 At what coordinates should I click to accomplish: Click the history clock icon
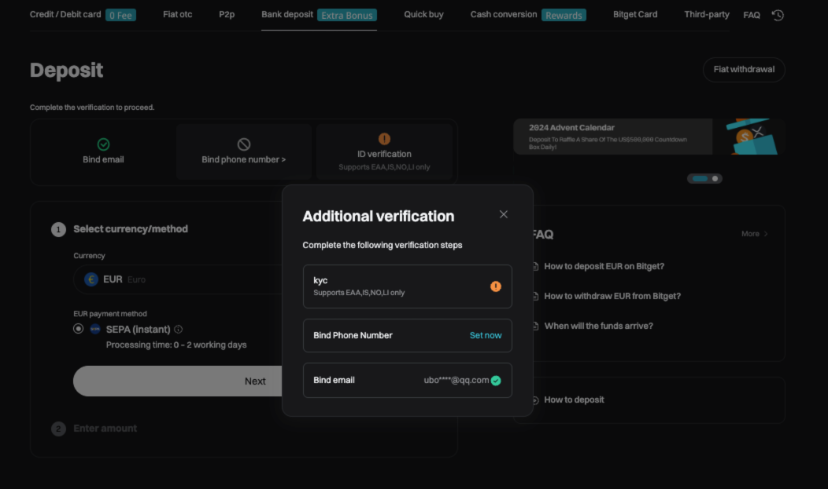click(778, 15)
